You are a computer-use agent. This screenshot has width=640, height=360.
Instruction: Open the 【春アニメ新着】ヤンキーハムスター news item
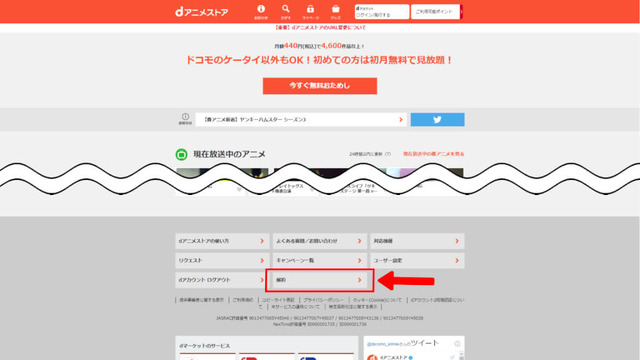(301, 120)
